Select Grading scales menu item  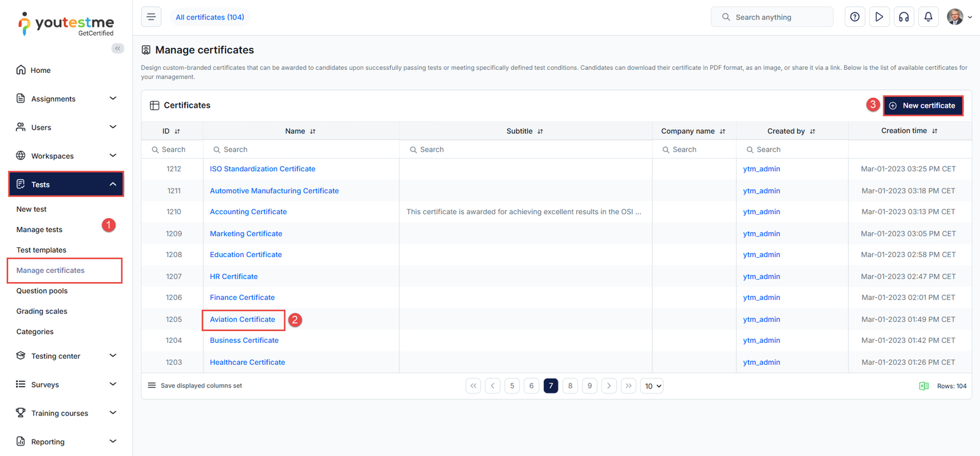(x=42, y=311)
